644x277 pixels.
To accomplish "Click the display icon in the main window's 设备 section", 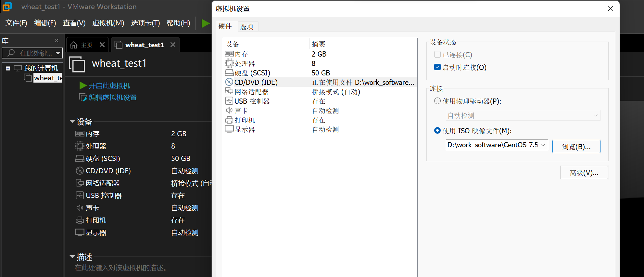I will [80, 232].
